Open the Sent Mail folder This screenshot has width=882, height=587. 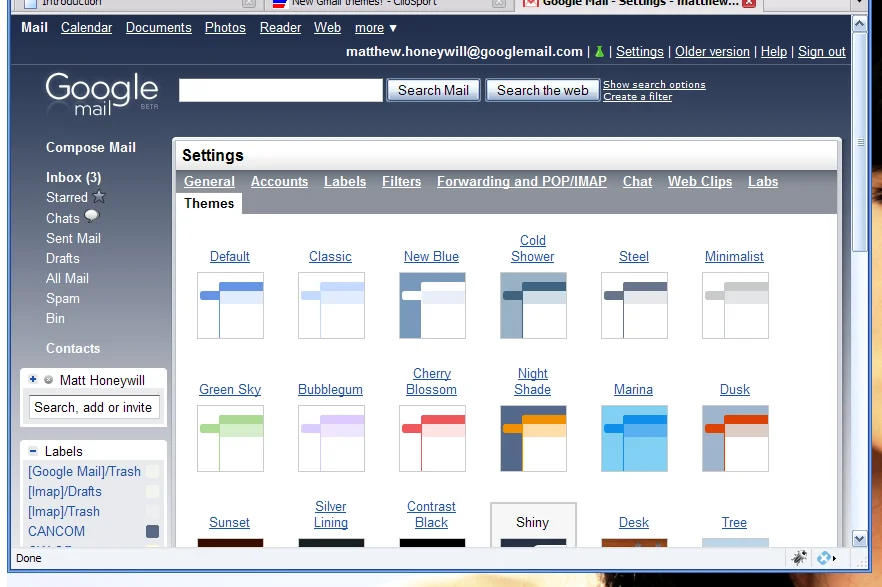73,238
